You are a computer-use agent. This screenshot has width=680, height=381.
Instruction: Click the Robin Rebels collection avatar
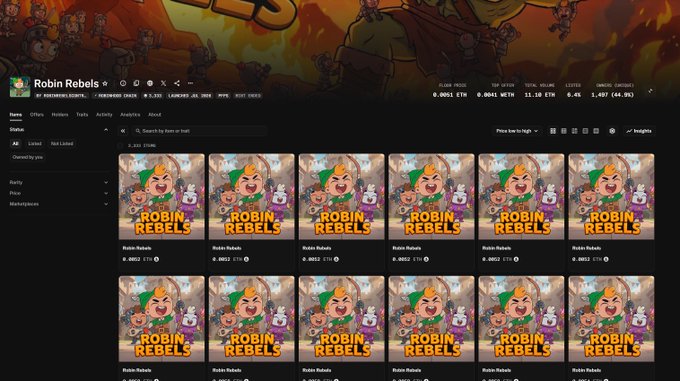tap(20, 87)
